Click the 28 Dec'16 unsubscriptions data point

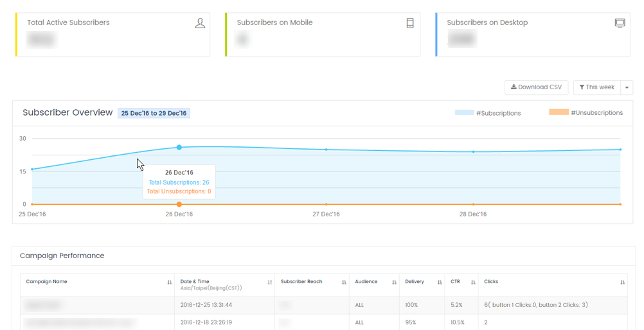474,204
